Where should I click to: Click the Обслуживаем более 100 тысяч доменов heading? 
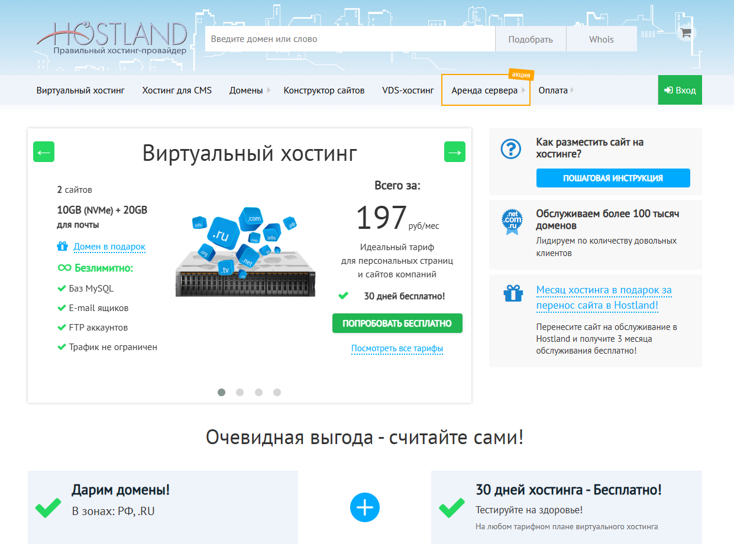coord(607,219)
